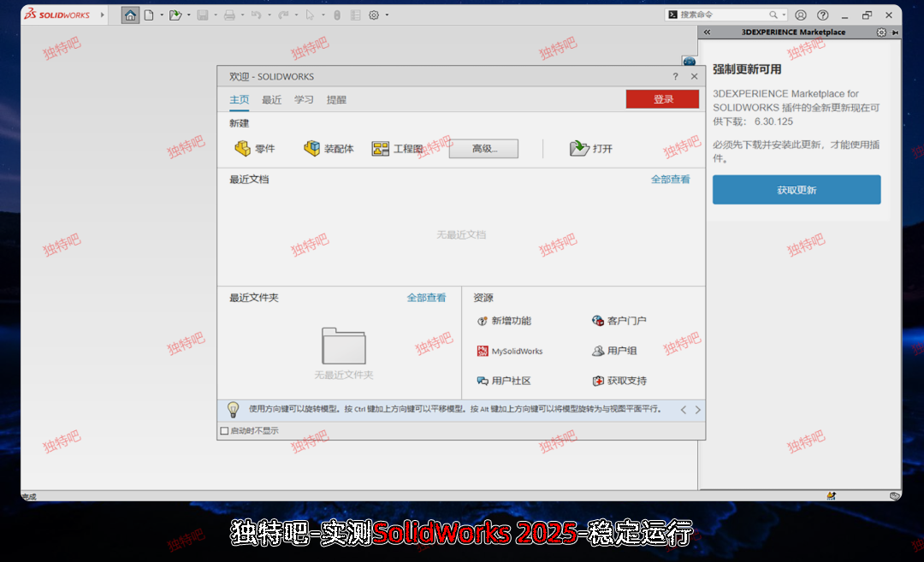Click the Options gear icon in toolbar
This screenshot has width=924, height=562.
pyautogui.click(x=374, y=15)
